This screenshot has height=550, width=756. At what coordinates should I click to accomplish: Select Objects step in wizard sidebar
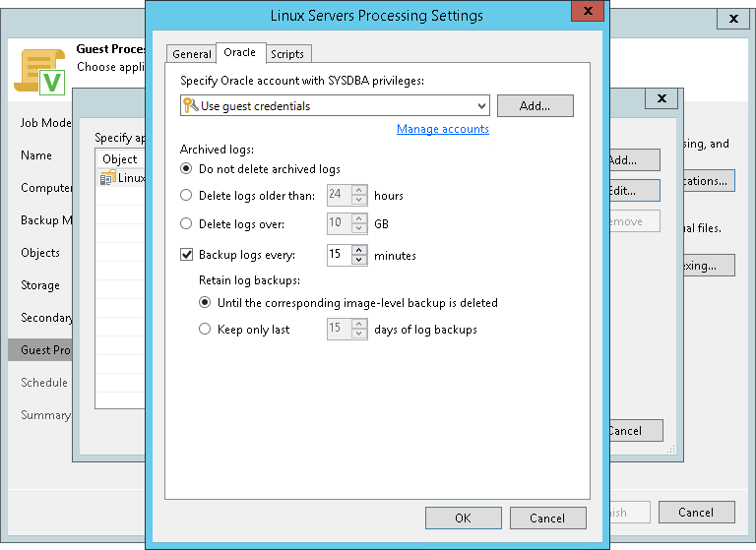40,253
